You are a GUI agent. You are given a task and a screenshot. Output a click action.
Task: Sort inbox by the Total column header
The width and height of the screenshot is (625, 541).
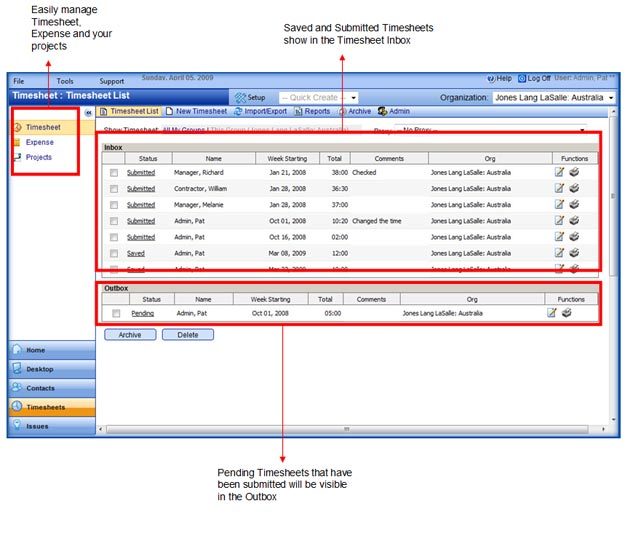click(334, 158)
